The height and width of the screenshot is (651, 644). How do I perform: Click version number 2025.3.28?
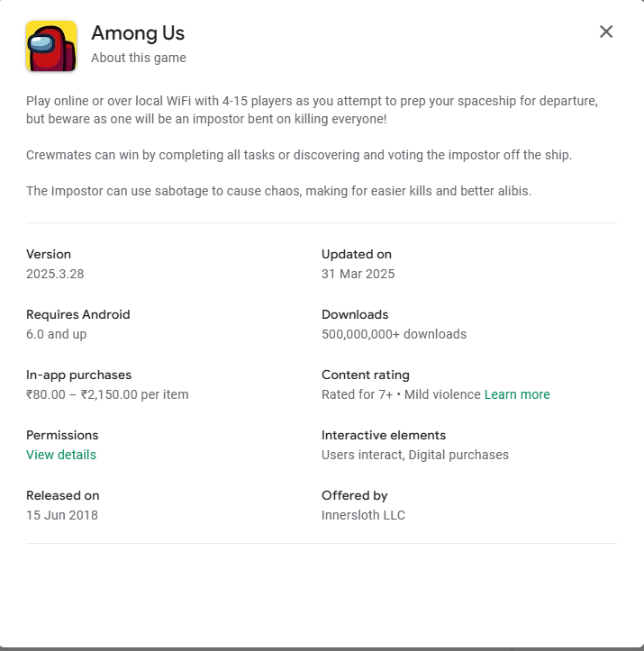click(x=55, y=274)
